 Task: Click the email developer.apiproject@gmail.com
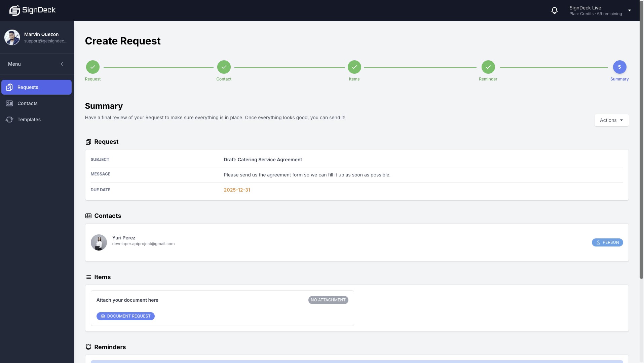click(144, 244)
